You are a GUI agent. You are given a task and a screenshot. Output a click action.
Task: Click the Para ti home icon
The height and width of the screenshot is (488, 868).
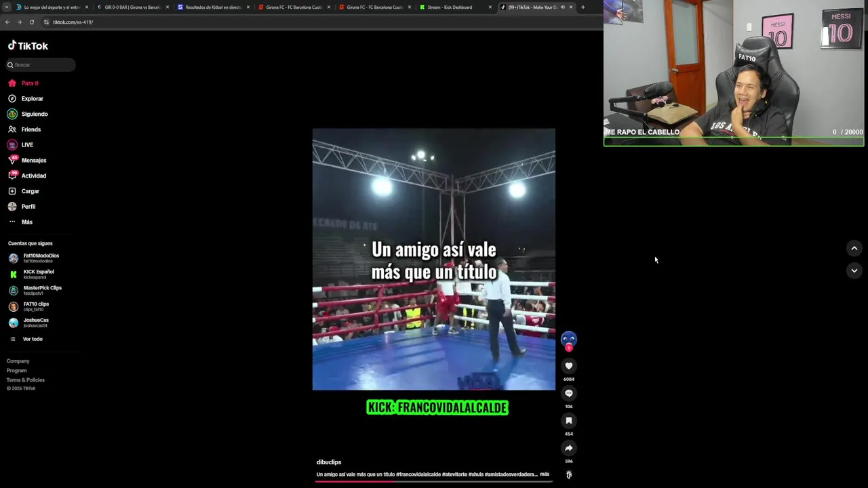click(12, 83)
